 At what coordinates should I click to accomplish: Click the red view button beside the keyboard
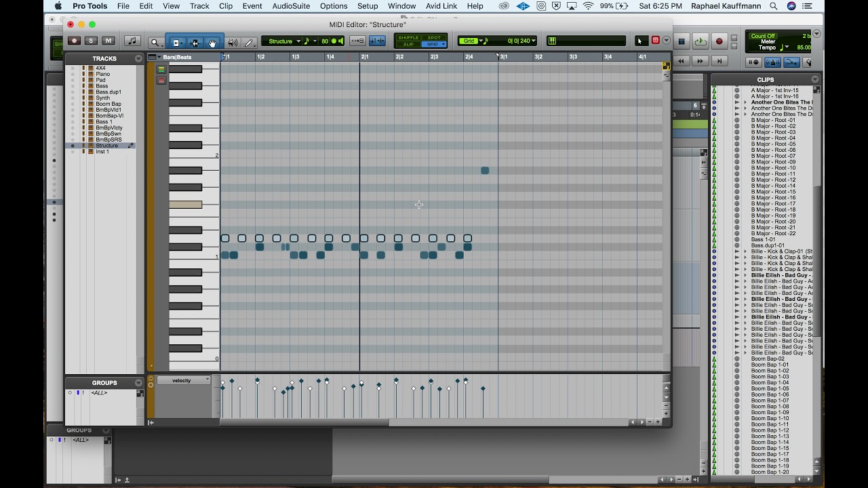[161, 81]
